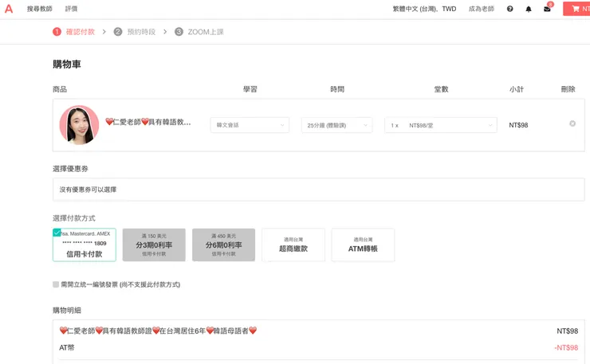Toggle 需開立統一編號發票 checkbox
The image size is (590, 364).
click(x=56, y=284)
